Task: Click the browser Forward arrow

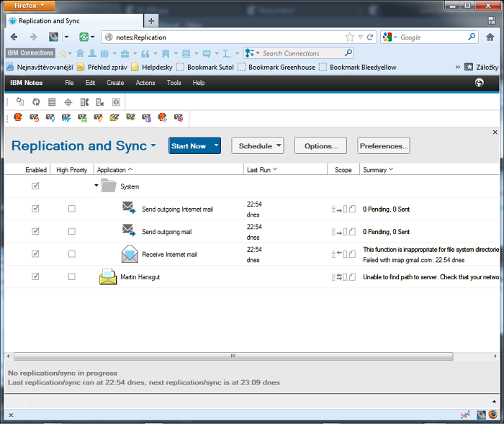Action: (33, 37)
